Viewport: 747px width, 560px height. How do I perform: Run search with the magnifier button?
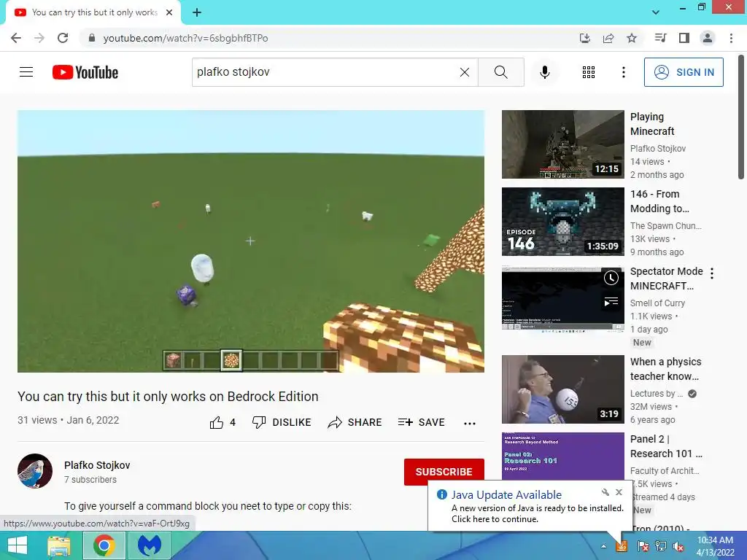click(x=500, y=72)
